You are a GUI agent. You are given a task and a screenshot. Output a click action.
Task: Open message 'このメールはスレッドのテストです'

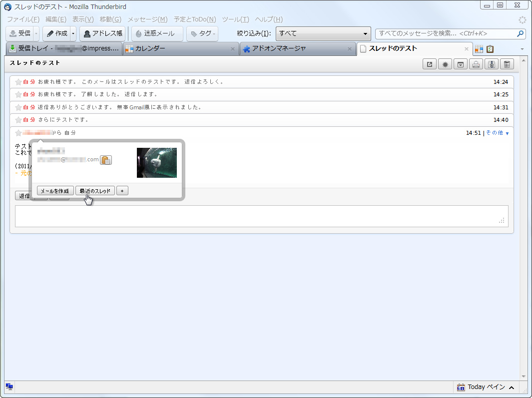coord(262,82)
